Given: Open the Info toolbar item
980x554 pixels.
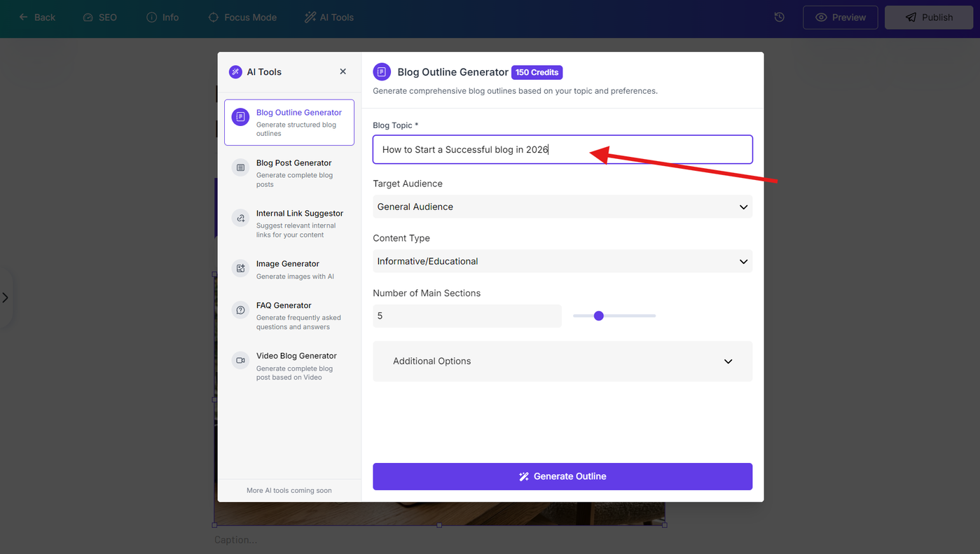Looking at the screenshot, I should coord(163,17).
